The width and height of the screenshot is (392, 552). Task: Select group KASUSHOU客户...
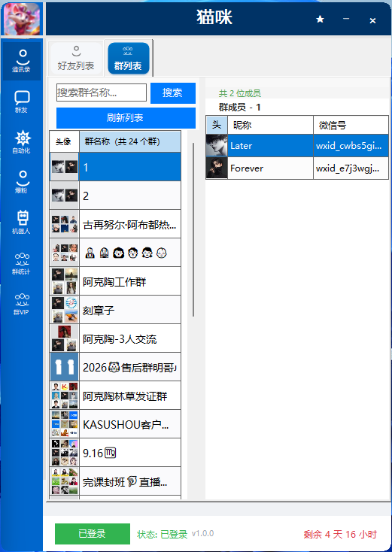coord(130,424)
